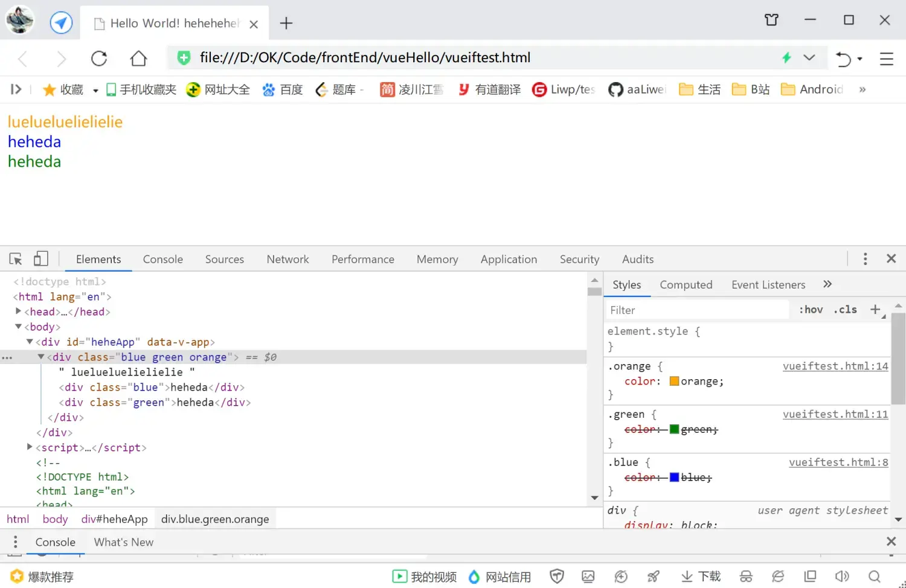Reload the current page

click(99, 59)
